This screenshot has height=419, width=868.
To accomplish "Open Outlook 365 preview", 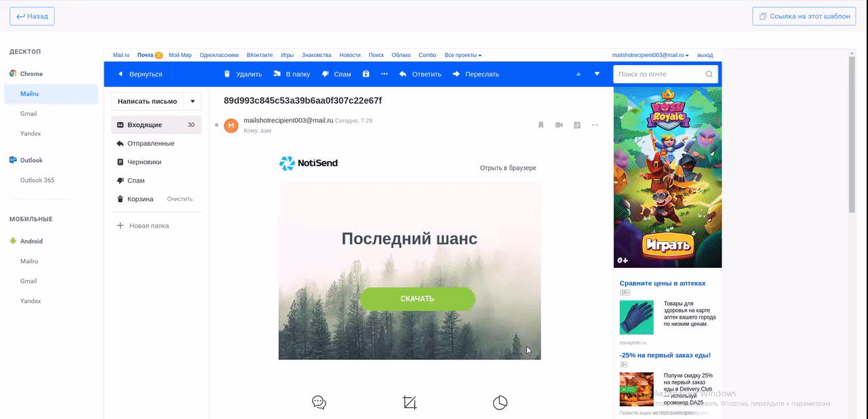I will [37, 180].
